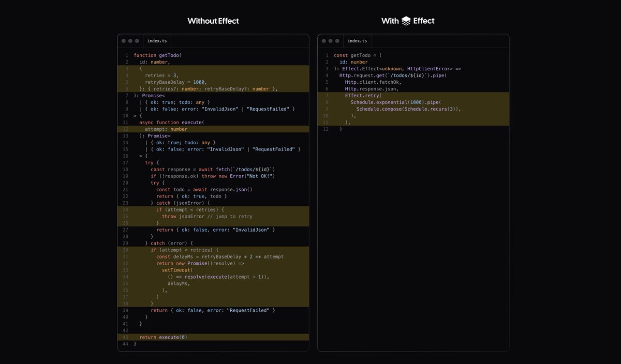621x364 pixels.
Task: Click the line returning error "RequestFailed" on line 39
Action: click(x=213, y=311)
